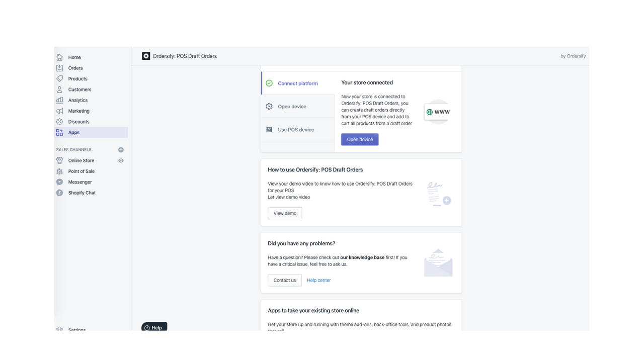Click the envelope illustration in problems card
The height and width of the screenshot is (362, 644).
438,262
